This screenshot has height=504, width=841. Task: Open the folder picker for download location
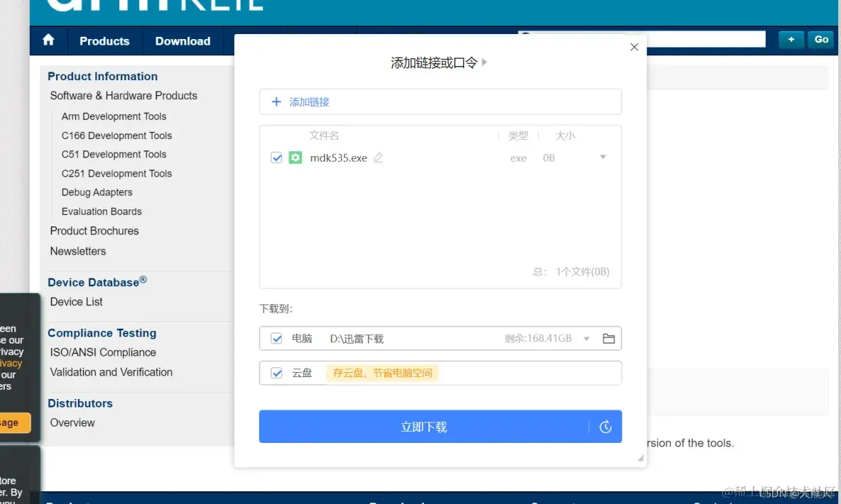point(609,339)
